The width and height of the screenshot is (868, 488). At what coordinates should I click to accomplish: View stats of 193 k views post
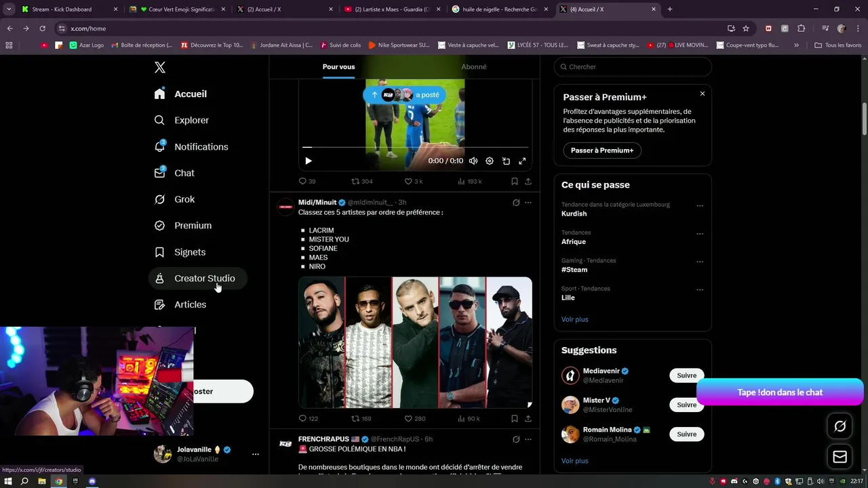point(469,181)
